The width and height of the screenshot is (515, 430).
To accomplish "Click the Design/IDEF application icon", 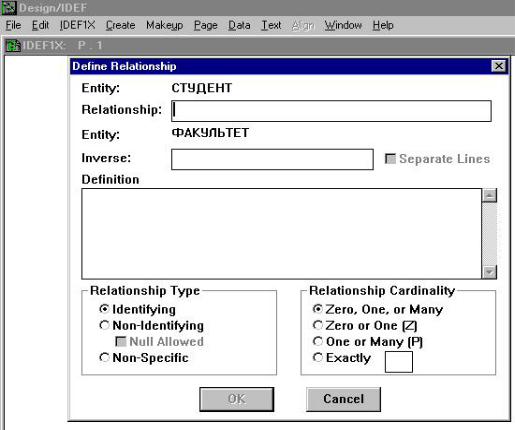I will click(x=9, y=8).
